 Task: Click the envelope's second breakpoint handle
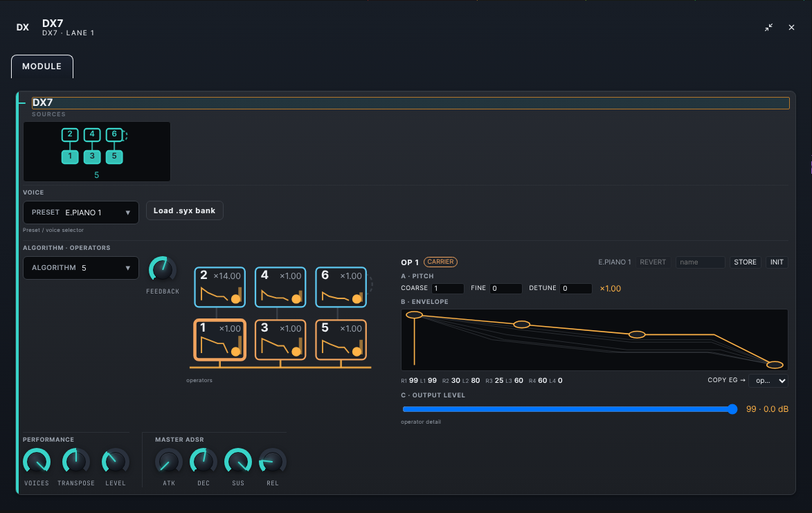(x=521, y=325)
